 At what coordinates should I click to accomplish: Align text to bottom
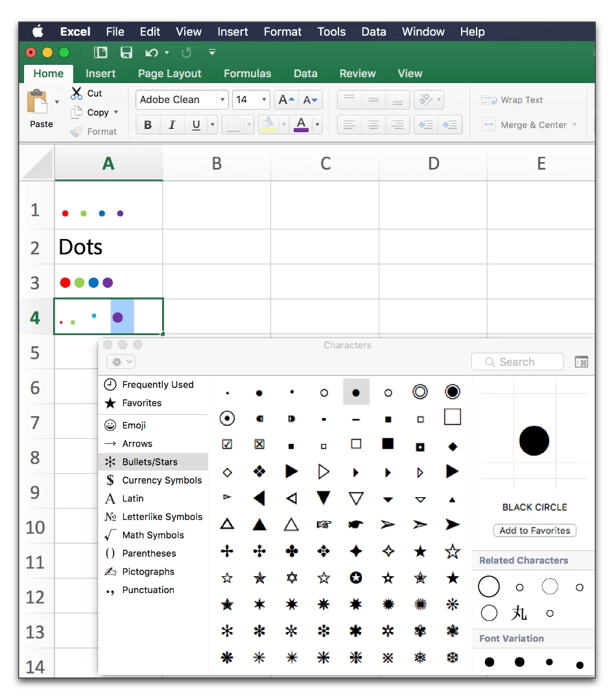coord(397,100)
